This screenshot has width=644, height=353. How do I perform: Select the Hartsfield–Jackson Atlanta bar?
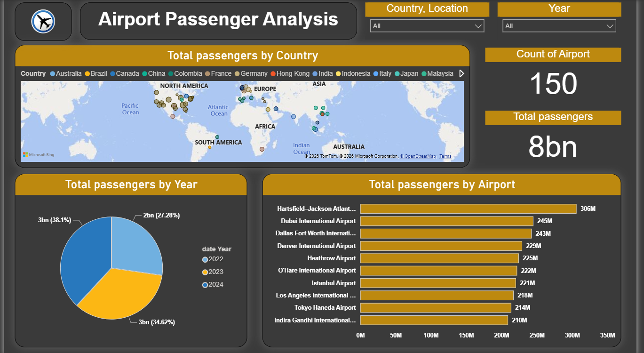468,209
